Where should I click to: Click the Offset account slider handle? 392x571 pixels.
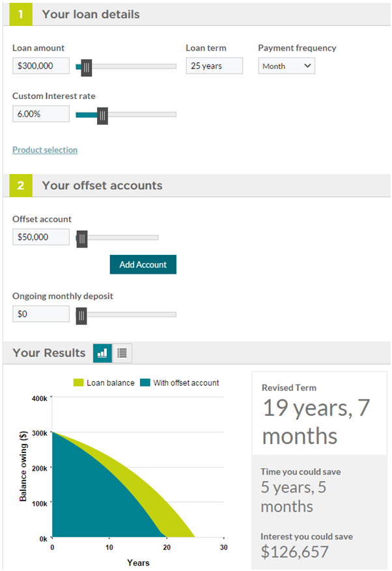(82, 239)
